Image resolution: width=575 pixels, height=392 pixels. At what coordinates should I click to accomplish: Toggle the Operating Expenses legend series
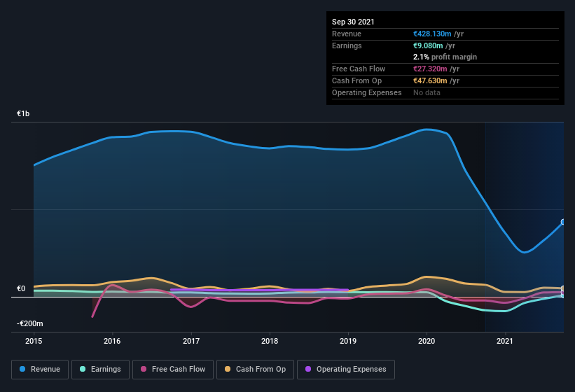click(346, 370)
